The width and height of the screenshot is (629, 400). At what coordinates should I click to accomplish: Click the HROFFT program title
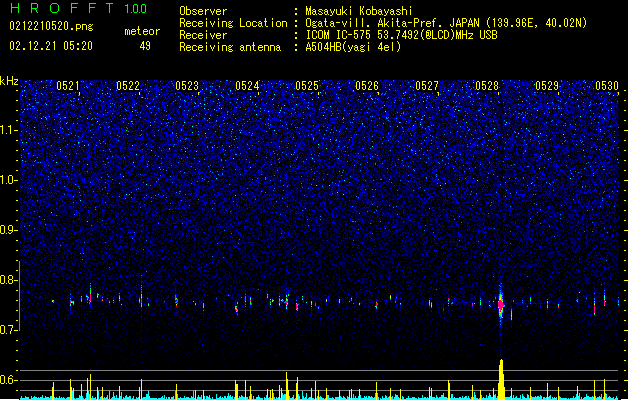(62, 8)
